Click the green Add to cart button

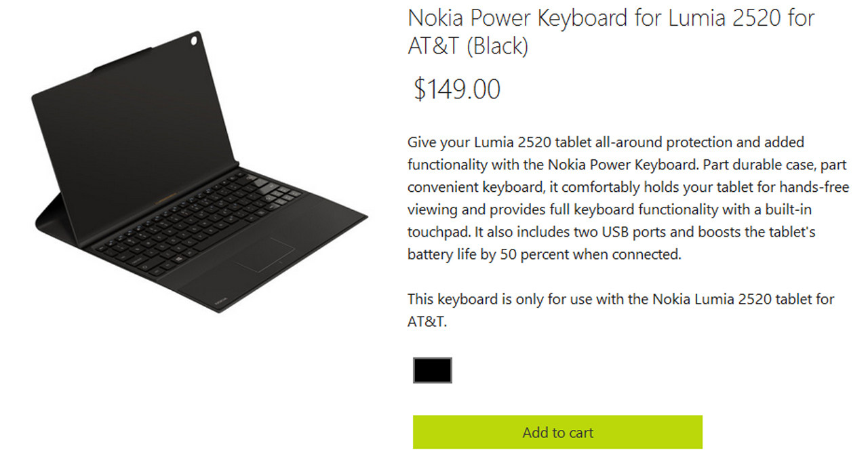pos(557,432)
